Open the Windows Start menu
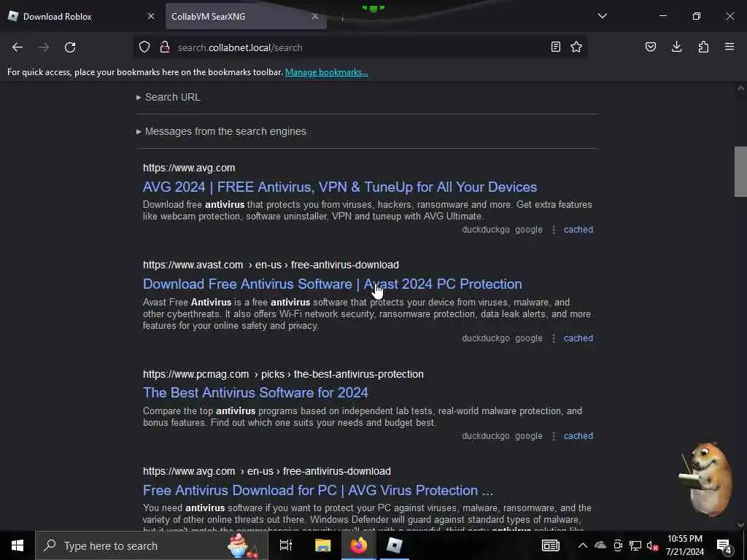747x560 pixels. click(18, 545)
